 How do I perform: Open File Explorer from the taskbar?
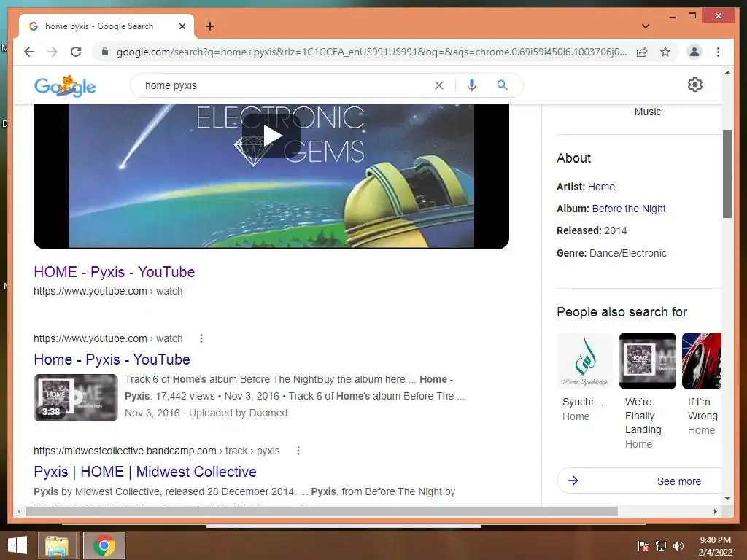(57, 545)
